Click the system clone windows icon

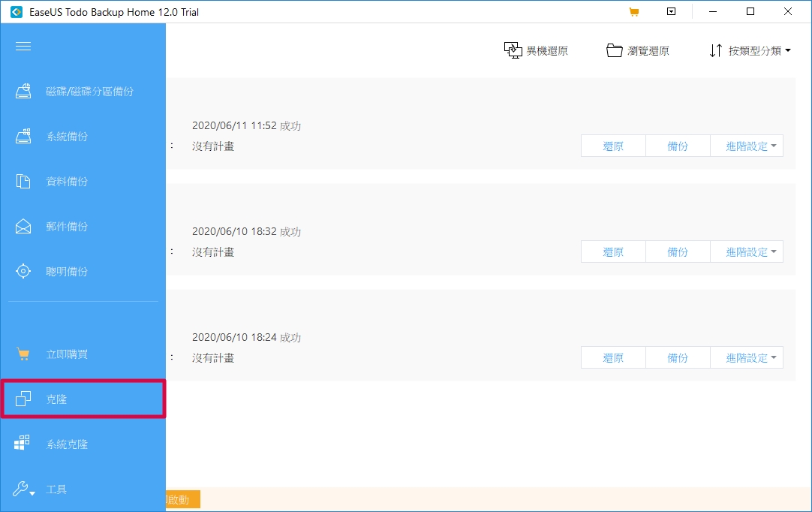click(x=22, y=443)
